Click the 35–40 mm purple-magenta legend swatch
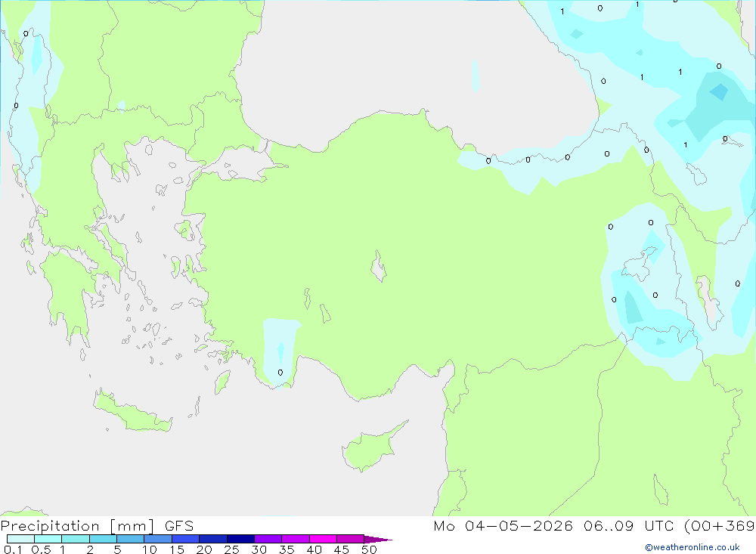The height and width of the screenshot is (554, 756). (x=296, y=539)
